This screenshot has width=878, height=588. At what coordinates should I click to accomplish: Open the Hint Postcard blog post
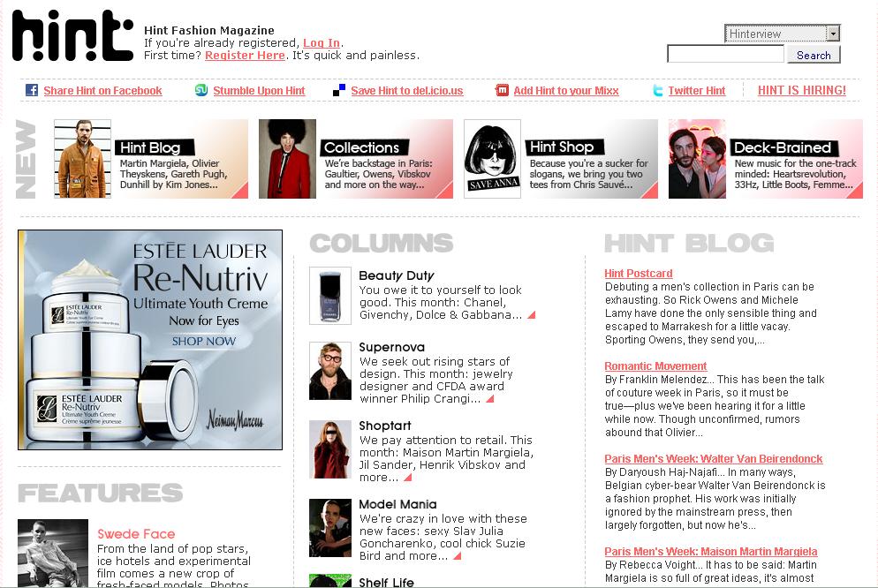click(x=639, y=274)
